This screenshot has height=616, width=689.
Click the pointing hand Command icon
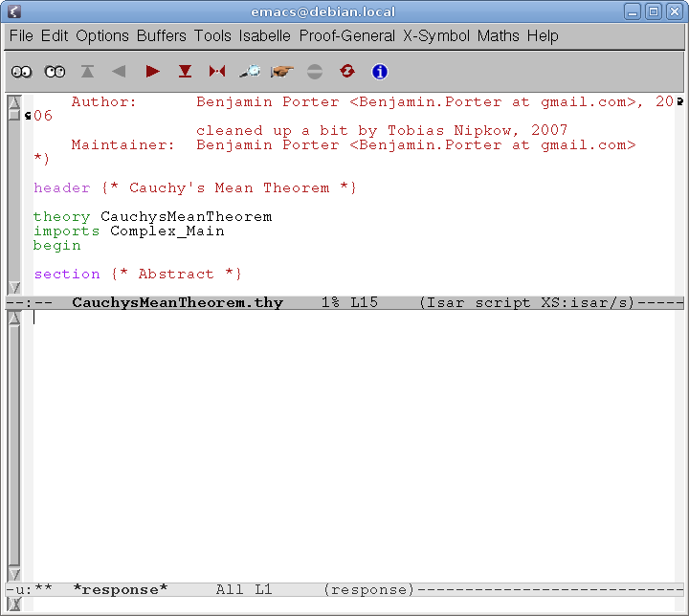click(282, 72)
